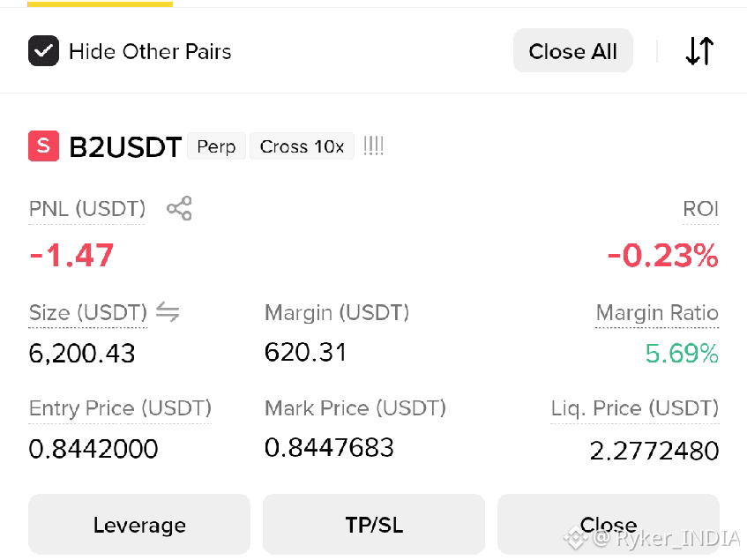Click the Perp contract tag
The image size is (747, 560).
coord(216,146)
